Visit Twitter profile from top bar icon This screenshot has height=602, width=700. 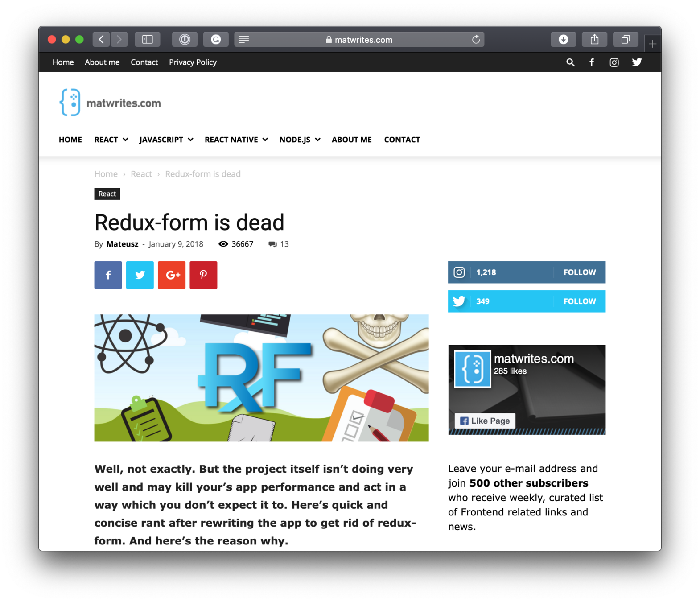point(637,62)
